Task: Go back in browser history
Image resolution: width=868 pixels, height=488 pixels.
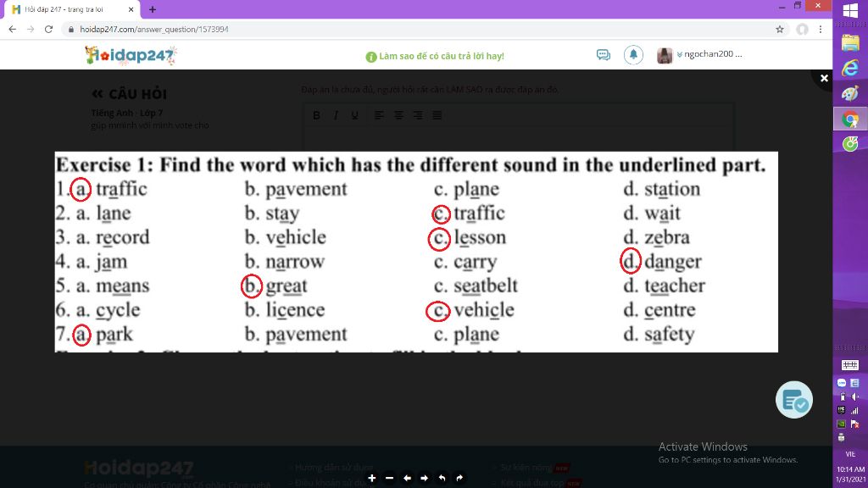Action: point(12,30)
